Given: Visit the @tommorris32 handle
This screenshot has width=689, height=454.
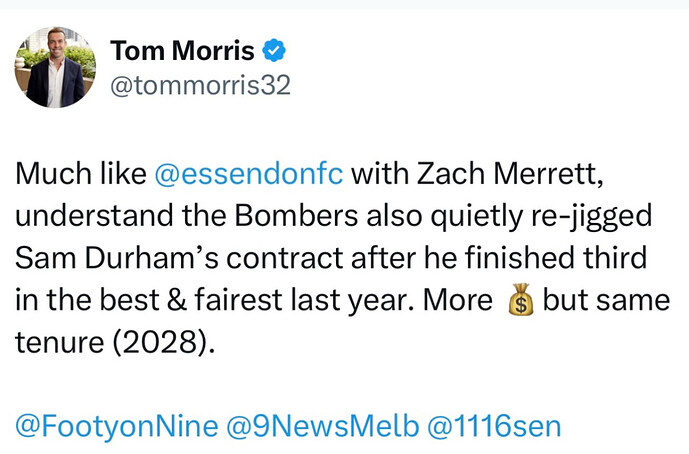Looking at the screenshot, I should point(200,85).
